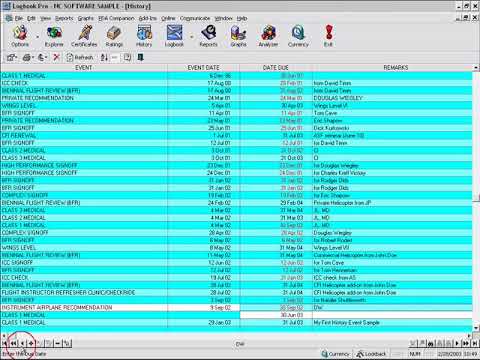The height and width of the screenshot is (360, 480).
Task: Select the ICC CHECK row dated 19 Jul 02
Action: [x=236, y=278]
